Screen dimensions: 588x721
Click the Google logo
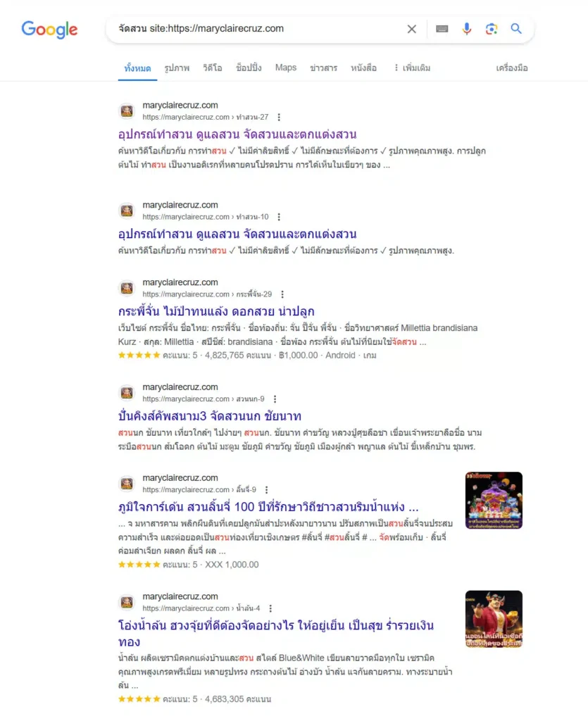point(50,30)
